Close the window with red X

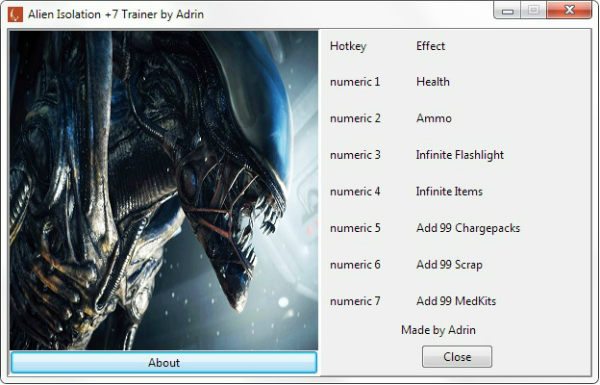[569, 10]
